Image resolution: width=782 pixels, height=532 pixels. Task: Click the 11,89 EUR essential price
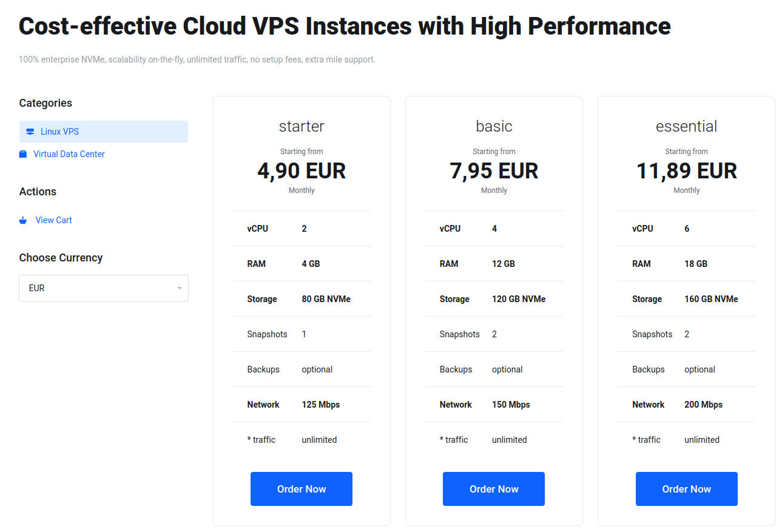click(686, 170)
